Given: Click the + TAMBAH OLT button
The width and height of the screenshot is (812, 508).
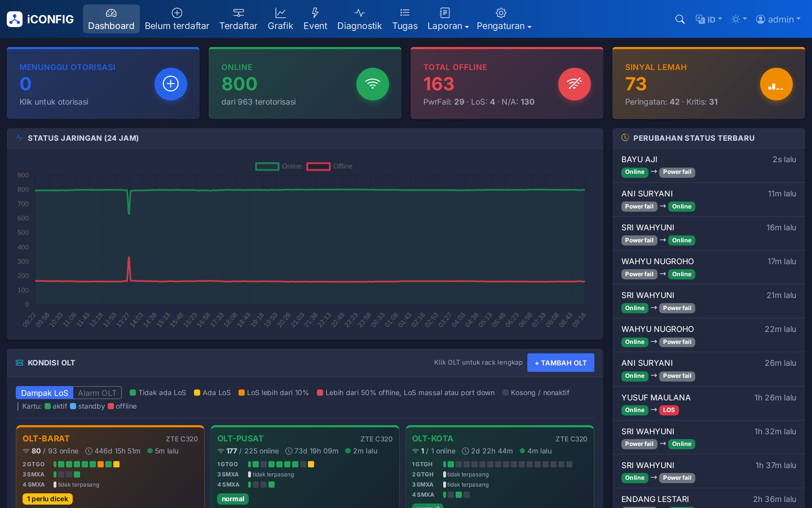Looking at the screenshot, I should coord(561,363).
